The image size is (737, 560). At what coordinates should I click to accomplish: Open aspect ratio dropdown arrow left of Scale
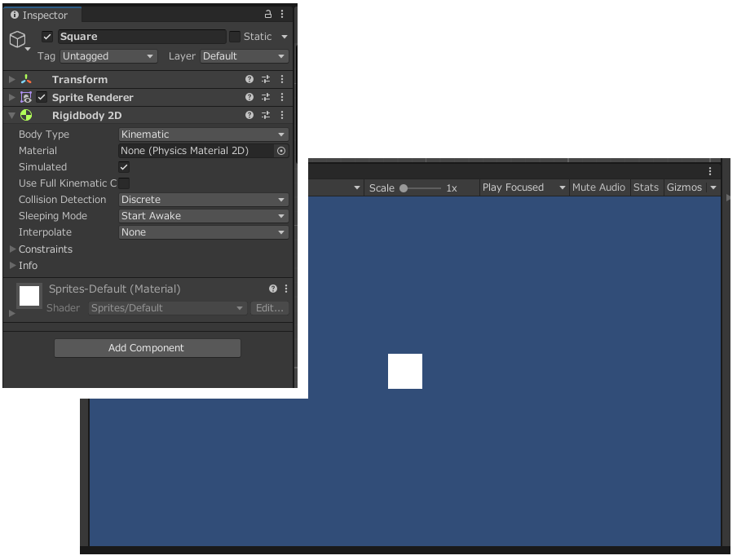coord(357,187)
